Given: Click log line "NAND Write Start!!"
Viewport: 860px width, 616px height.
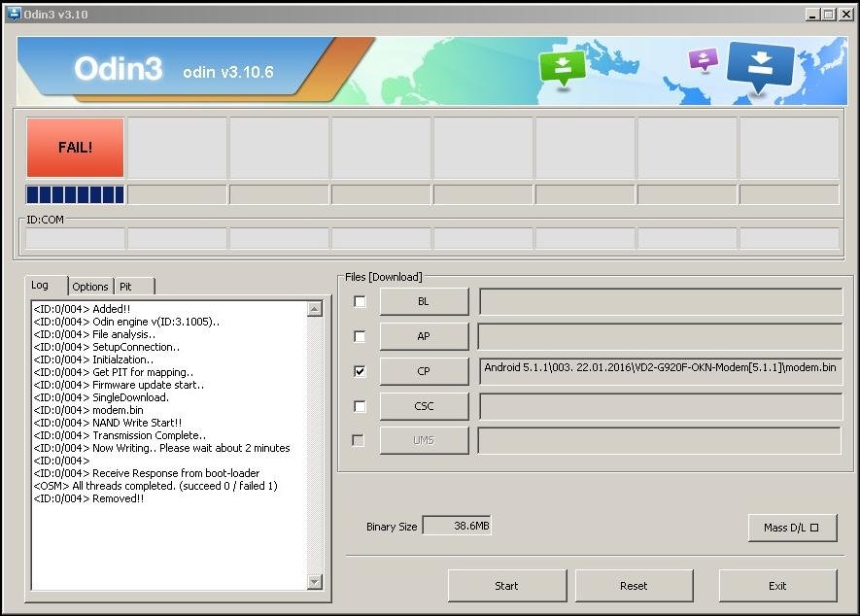Looking at the screenshot, I should (108, 423).
